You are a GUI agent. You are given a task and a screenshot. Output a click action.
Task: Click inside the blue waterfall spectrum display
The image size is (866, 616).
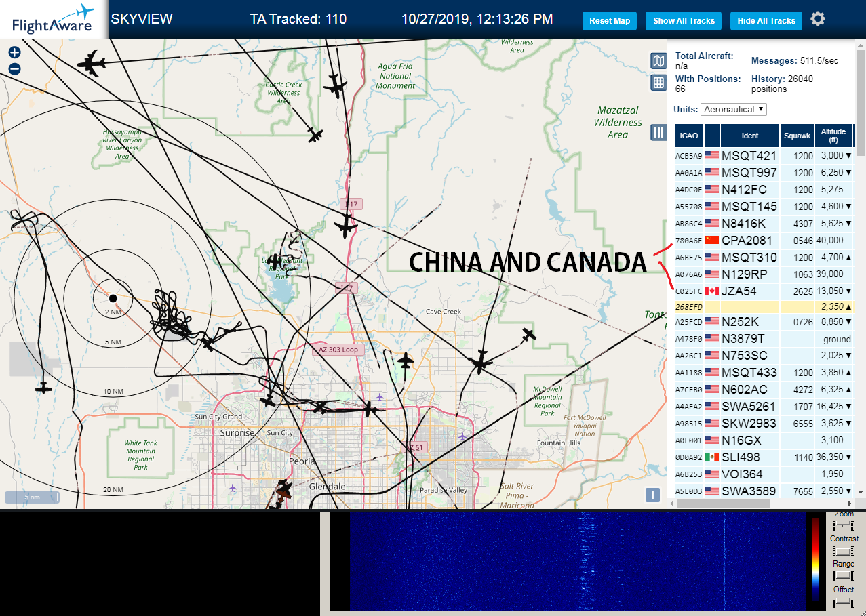coord(576,561)
